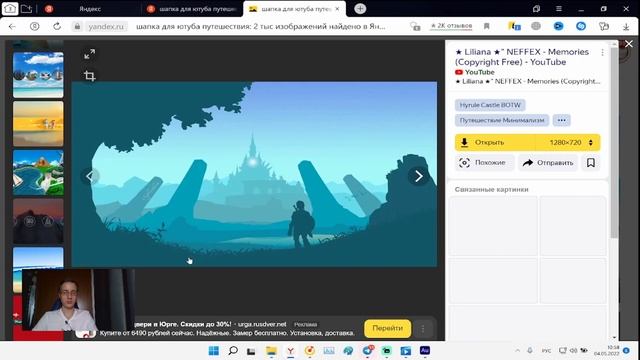640x360 pixels.
Task: Select the dark red backpack thumbnail
Action: click(x=38, y=221)
